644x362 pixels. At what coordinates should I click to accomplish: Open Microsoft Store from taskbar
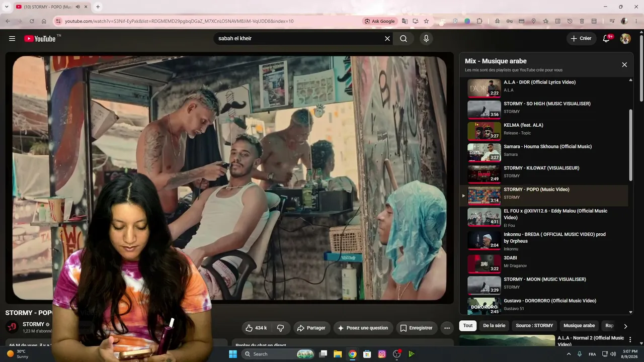(367, 354)
